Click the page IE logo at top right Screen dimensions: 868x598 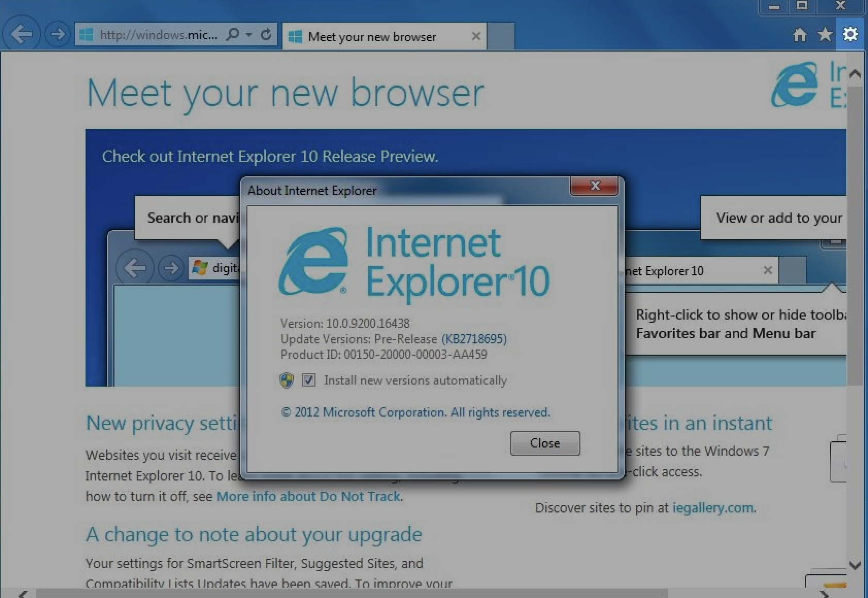click(794, 85)
